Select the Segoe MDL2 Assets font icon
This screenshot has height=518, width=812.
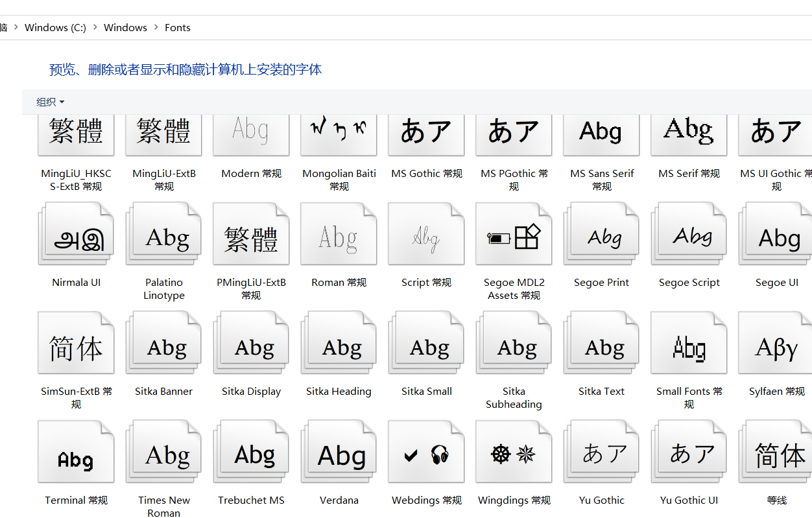[514, 233]
